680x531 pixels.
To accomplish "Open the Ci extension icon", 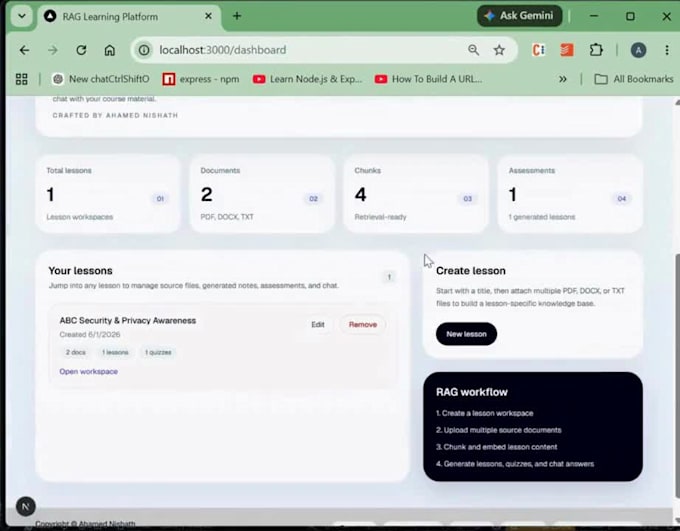I will pyautogui.click(x=539, y=50).
